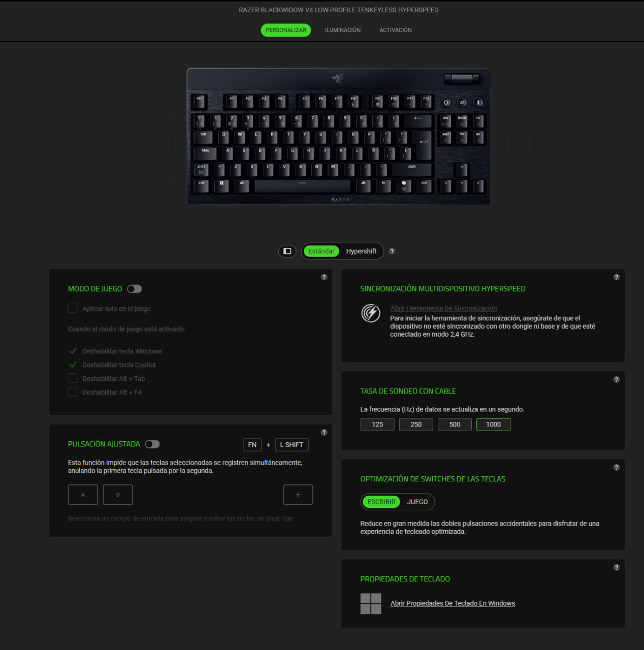
Task: Open Abrir Herramienta De Sincronización link
Action: coord(443,308)
